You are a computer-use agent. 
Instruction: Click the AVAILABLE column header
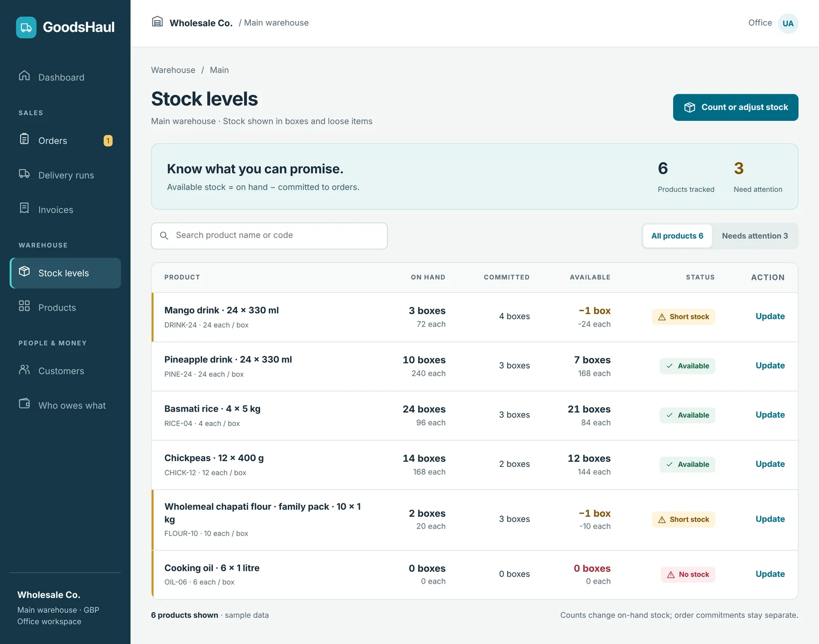[590, 277]
